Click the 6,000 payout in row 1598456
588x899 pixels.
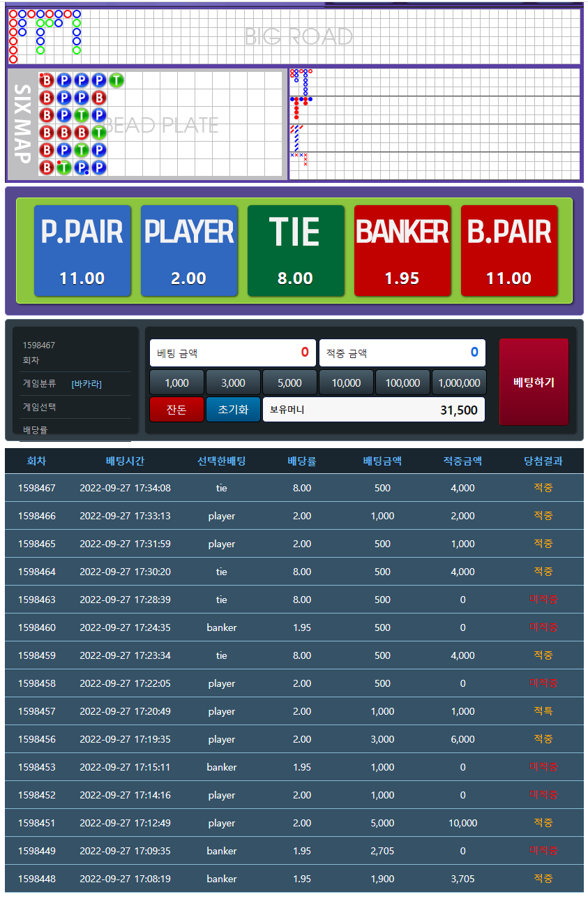coord(463,739)
